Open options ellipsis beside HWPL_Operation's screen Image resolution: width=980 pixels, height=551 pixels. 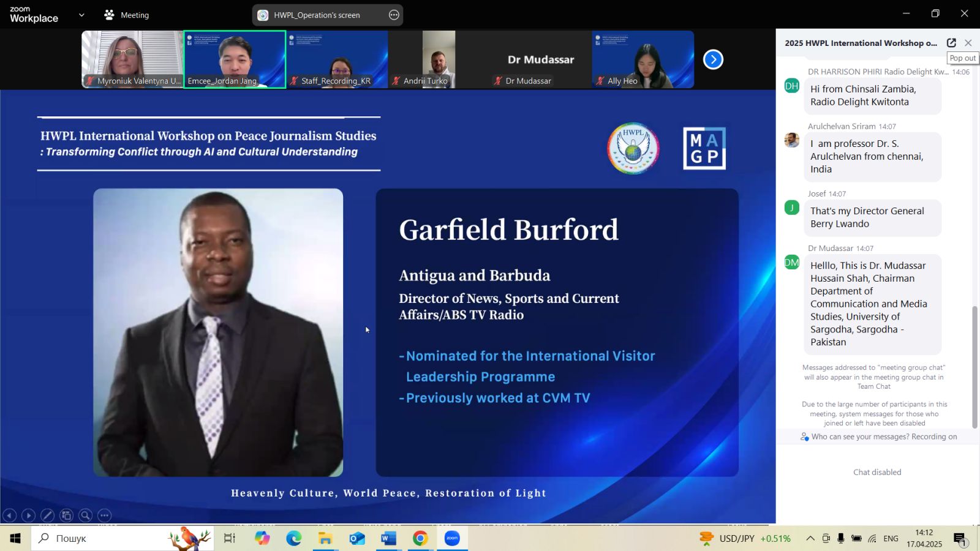pos(394,15)
